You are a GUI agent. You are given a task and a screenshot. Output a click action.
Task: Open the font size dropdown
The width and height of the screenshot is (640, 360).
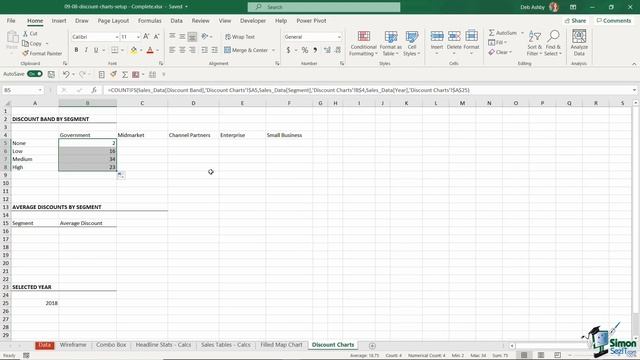coord(138,37)
